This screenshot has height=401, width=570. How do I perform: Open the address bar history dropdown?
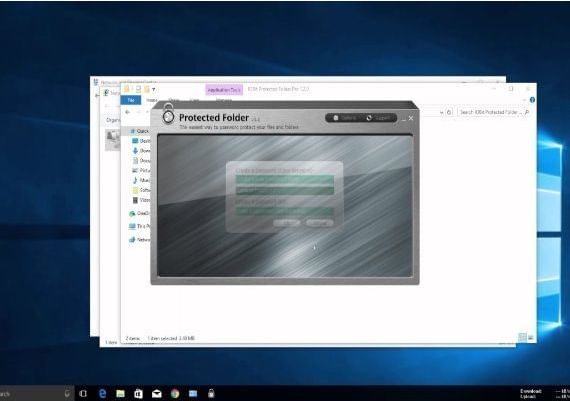[x=441, y=113]
